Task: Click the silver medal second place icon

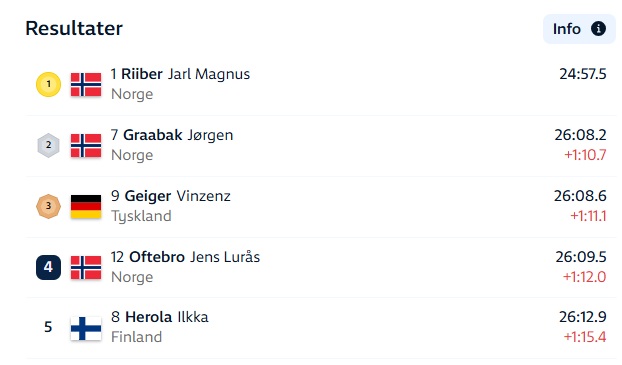Action: click(48, 145)
